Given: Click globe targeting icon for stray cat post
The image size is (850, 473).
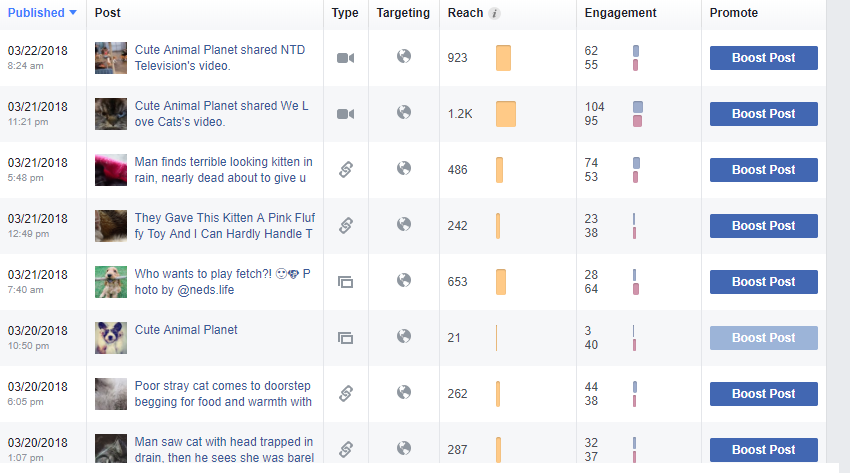Looking at the screenshot, I should (x=404, y=392).
